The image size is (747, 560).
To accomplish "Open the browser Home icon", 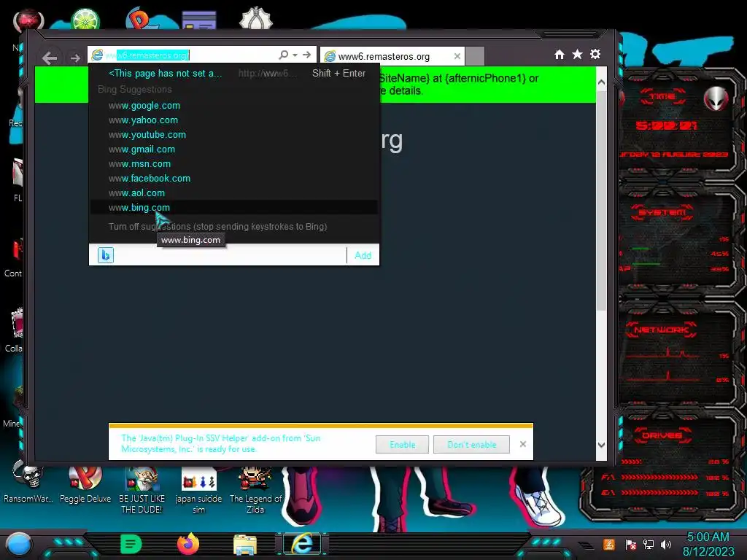I will 560,55.
